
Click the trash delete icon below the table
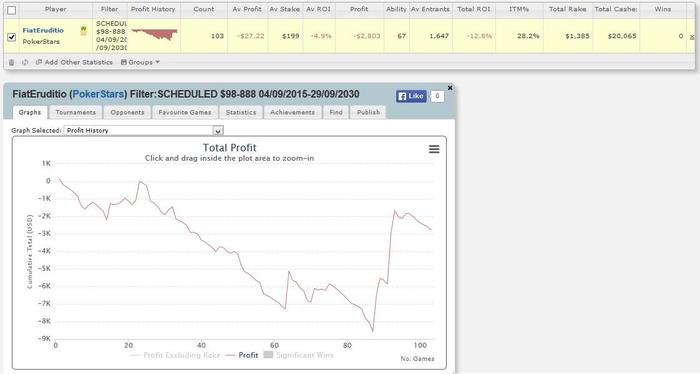click(12, 62)
